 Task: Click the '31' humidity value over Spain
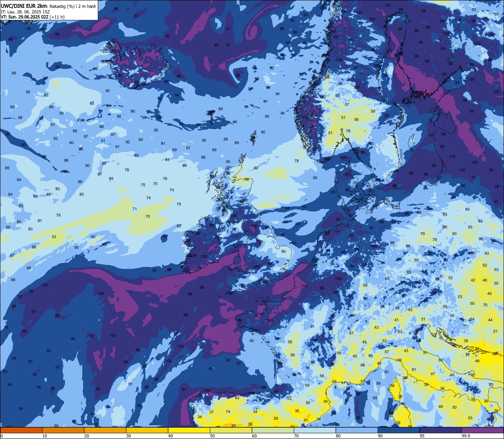[305, 420]
